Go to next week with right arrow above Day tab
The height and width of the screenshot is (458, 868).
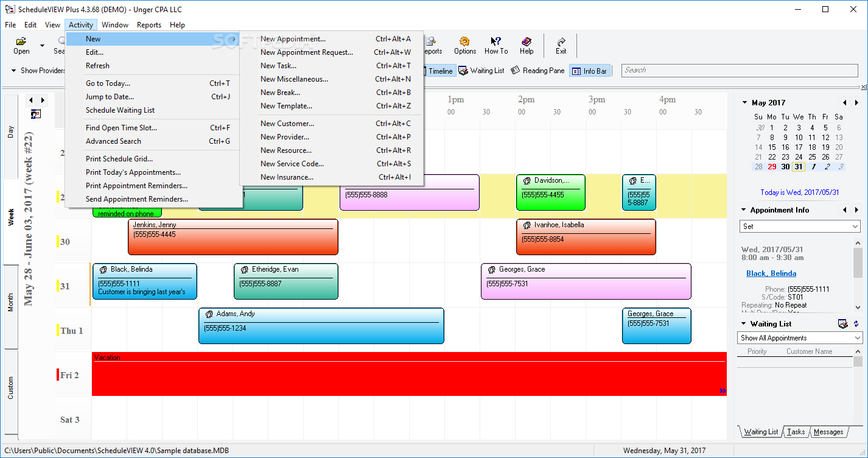tap(43, 100)
